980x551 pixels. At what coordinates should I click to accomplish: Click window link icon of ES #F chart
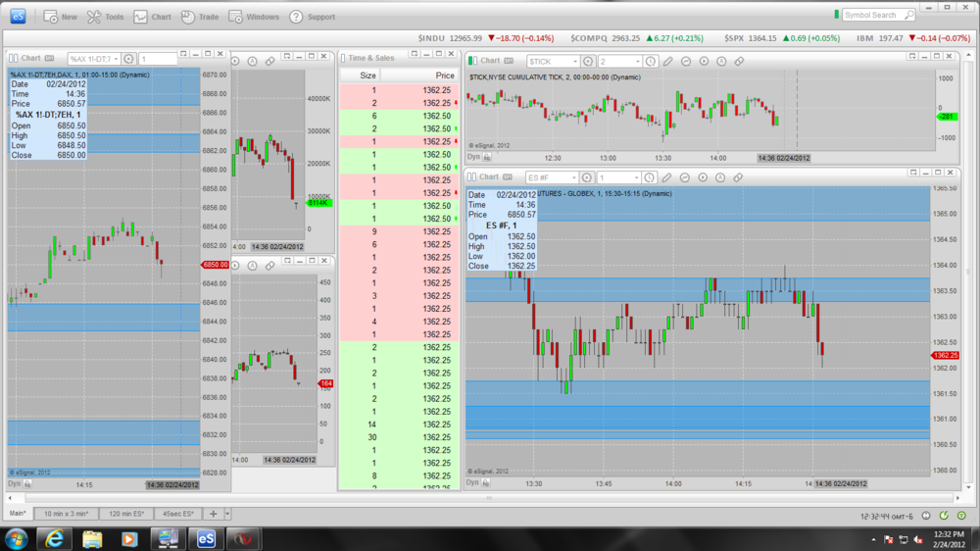(472, 177)
